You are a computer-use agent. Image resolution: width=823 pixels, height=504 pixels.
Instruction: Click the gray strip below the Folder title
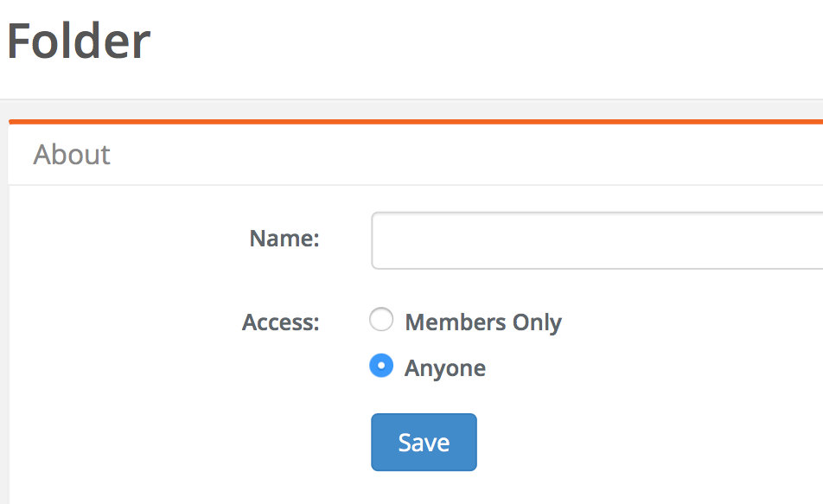pos(415,109)
